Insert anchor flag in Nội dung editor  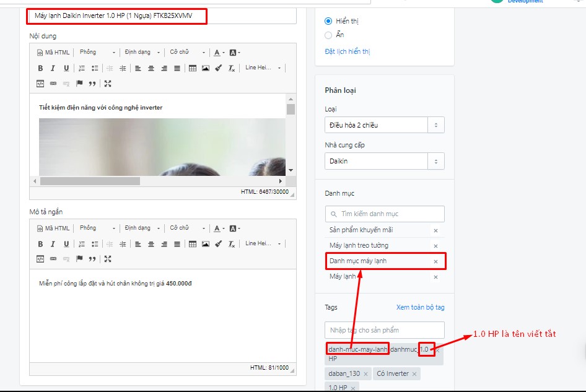click(79, 84)
